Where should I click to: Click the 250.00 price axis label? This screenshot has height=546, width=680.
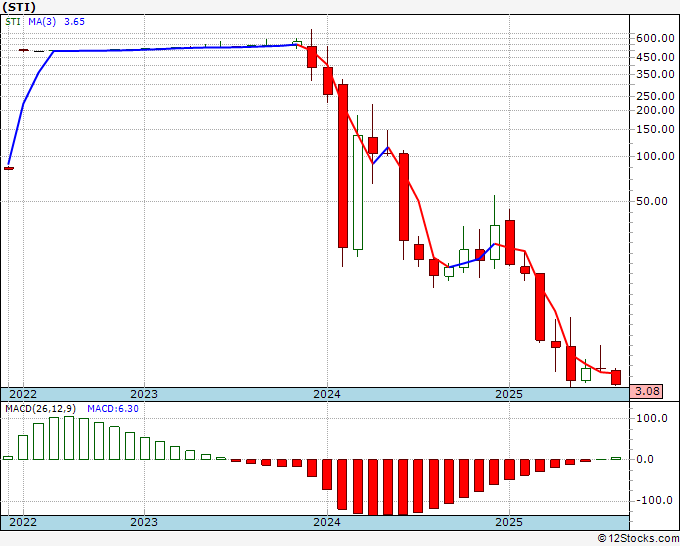(x=655, y=96)
